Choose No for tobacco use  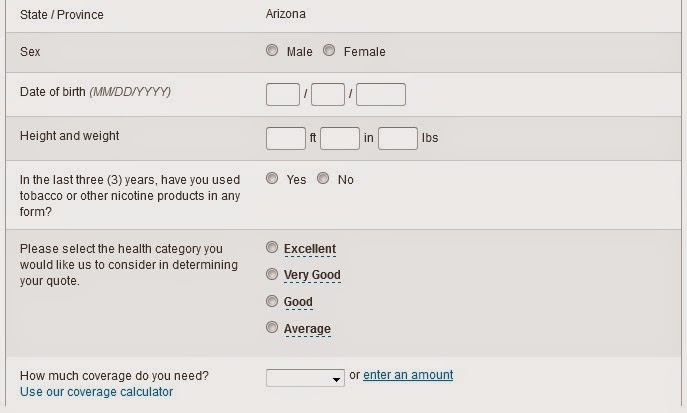323,179
